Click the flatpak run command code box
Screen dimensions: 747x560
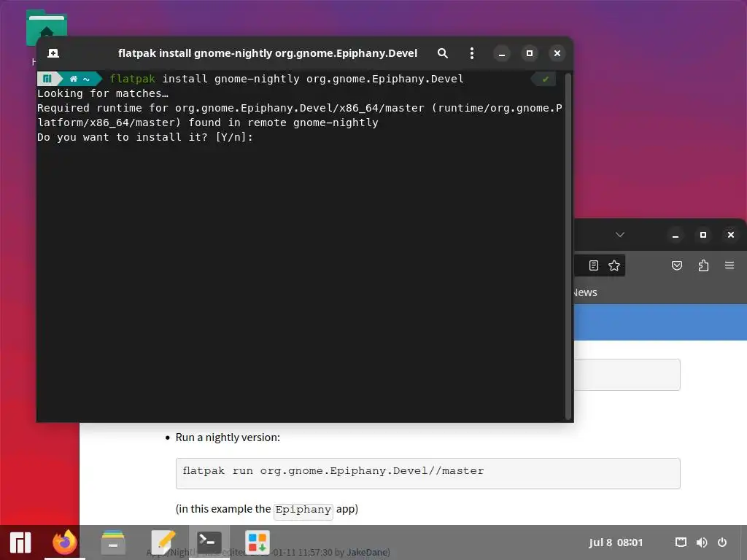(x=427, y=473)
